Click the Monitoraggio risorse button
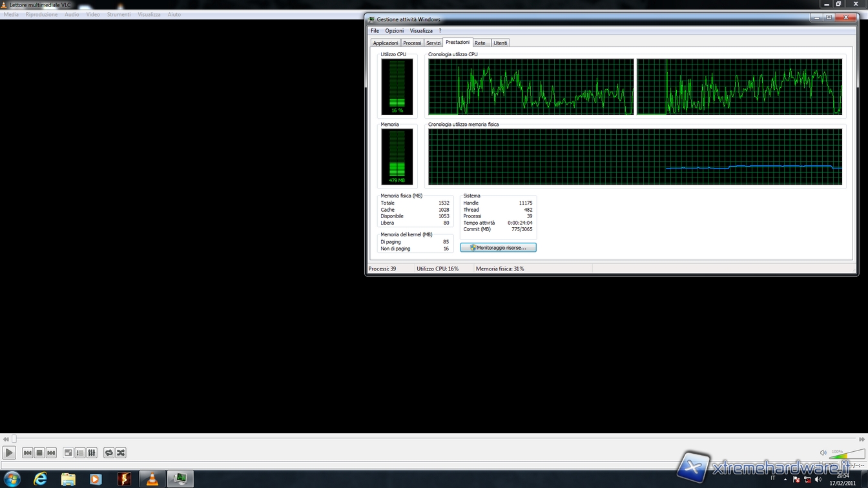 click(x=498, y=248)
